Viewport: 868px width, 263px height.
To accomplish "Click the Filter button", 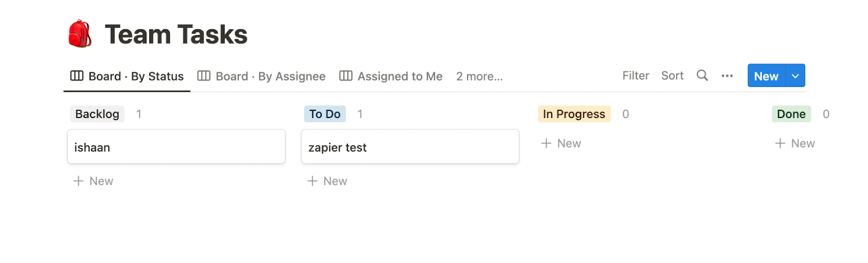I will pyautogui.click(x=635, y=76).
